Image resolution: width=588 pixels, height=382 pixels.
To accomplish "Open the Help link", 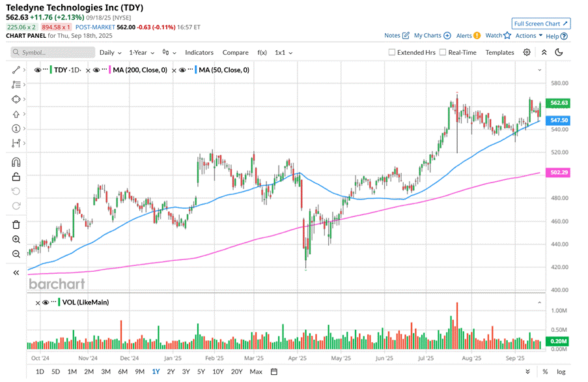I will pos(557,36).
